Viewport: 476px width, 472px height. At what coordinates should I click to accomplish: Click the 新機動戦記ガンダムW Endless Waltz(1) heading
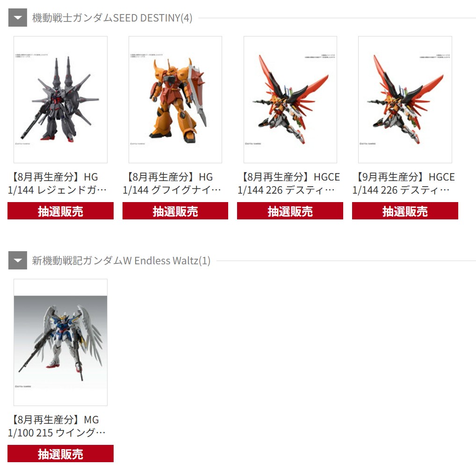point(121,261)
